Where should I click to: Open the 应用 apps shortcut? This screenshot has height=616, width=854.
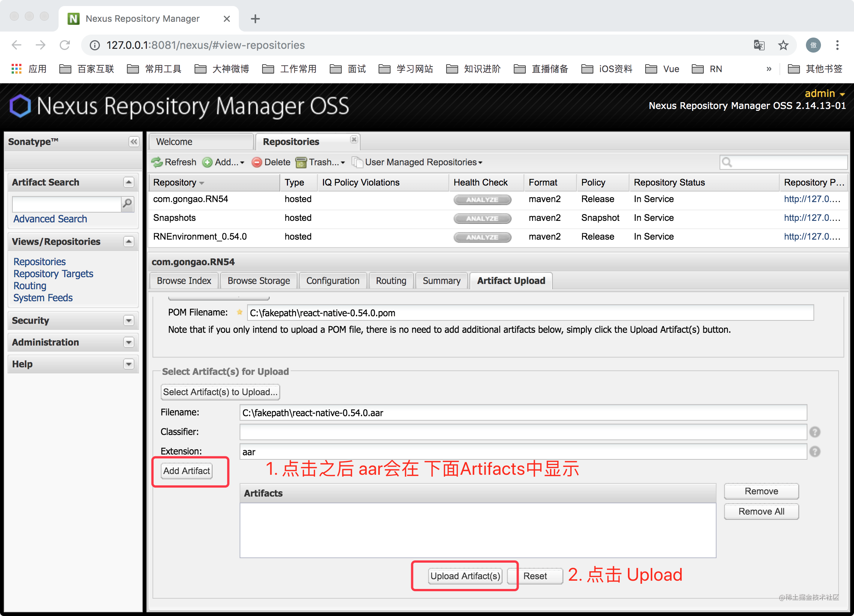click(x=29, y=69)
